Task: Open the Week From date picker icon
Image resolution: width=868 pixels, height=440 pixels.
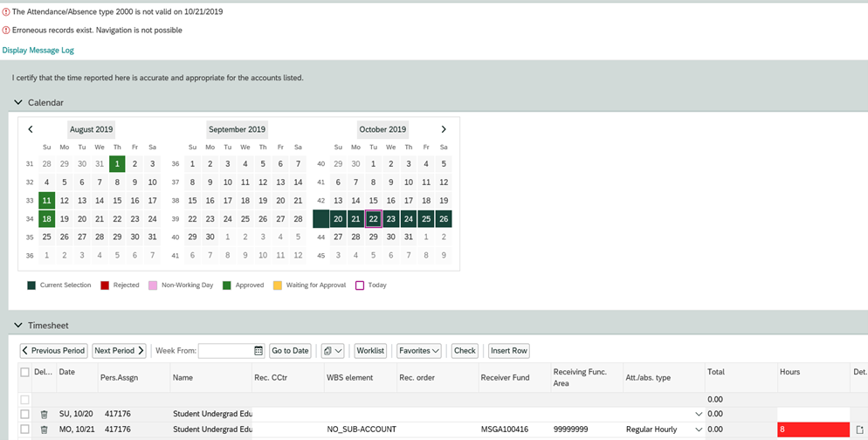Action: [258, 351]
